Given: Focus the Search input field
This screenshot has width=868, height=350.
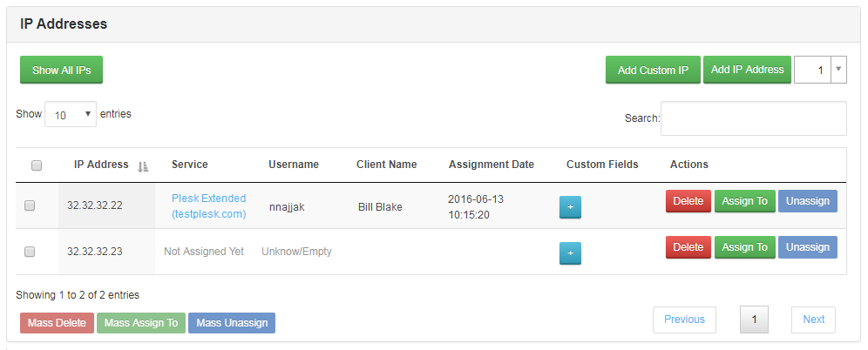Looking at the screenshot, I should pyautogui.click(x=754, y=118).
